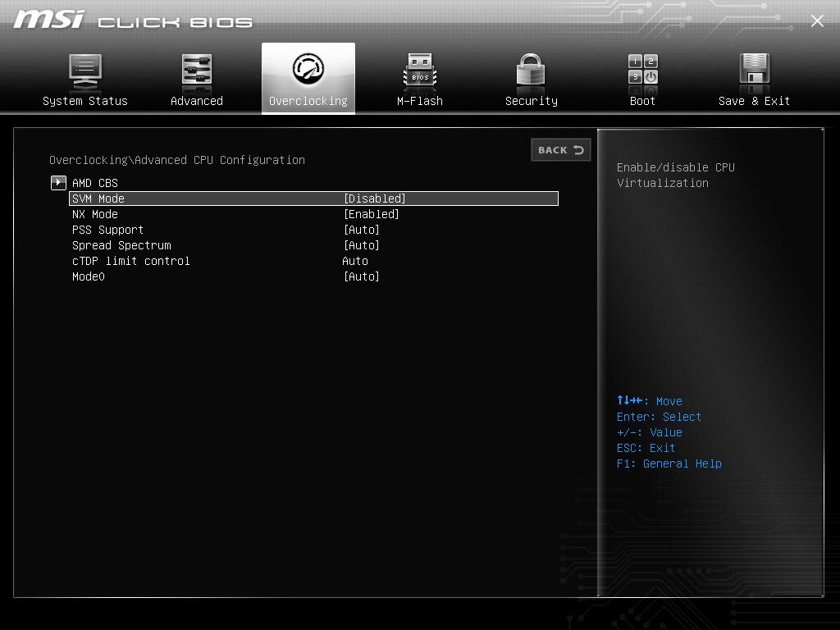Open the Security padlock icon
Image resolution: width=840 pixels, height=630 pixels.
531,70
